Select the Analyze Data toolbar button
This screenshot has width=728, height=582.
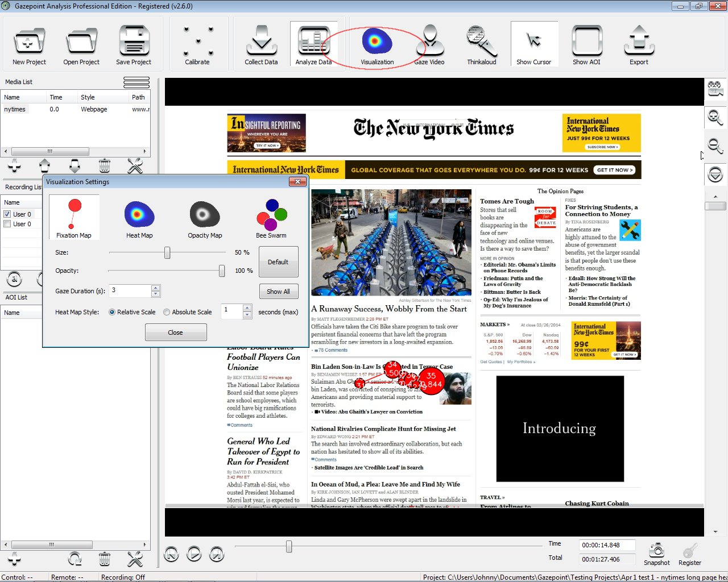point(313,44)
